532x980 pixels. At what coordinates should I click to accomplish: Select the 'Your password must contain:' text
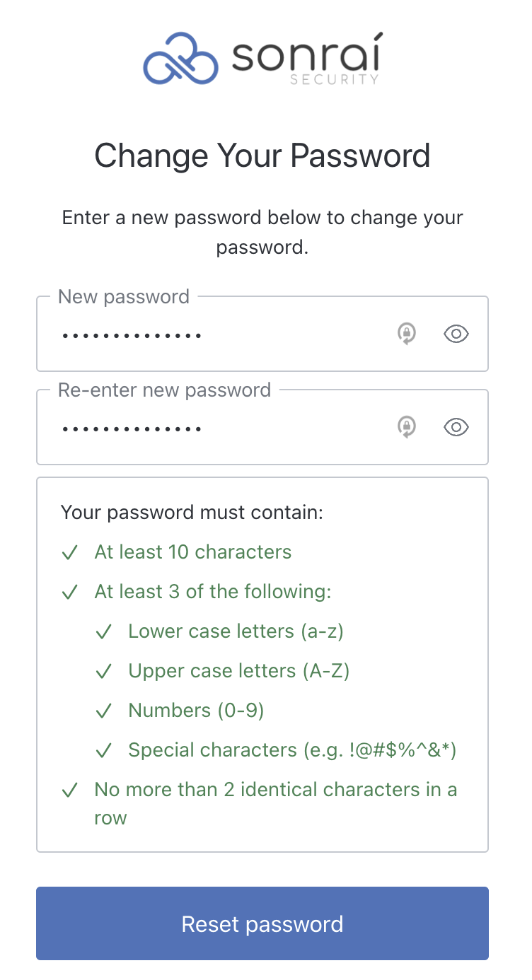192,512
